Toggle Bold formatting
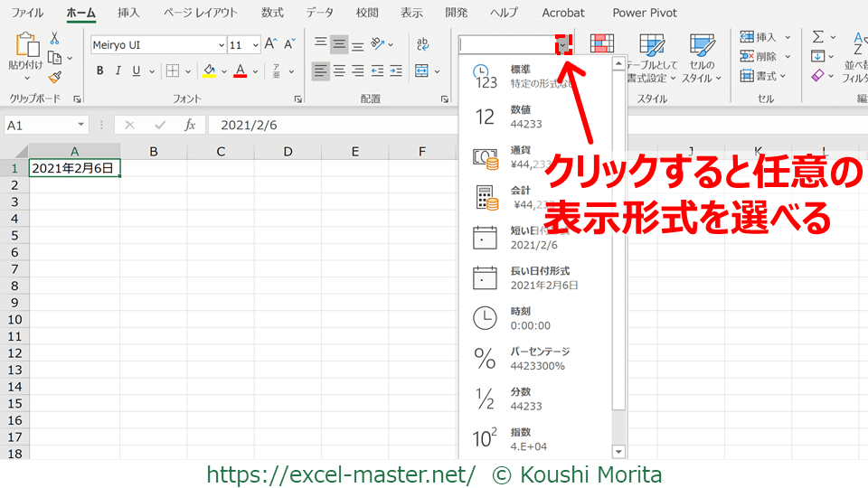The height and width of the screenshot is (488, 868). coord(99,71)
